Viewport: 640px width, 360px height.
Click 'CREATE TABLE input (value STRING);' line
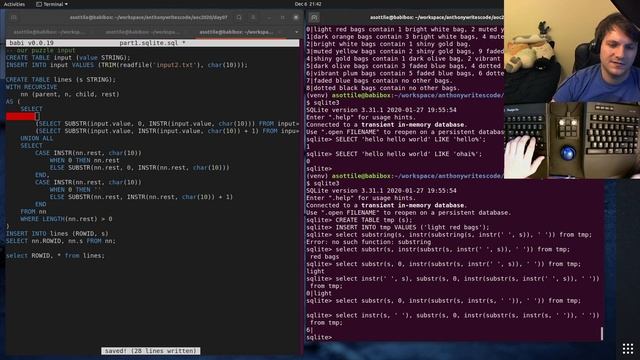(68, 58)
